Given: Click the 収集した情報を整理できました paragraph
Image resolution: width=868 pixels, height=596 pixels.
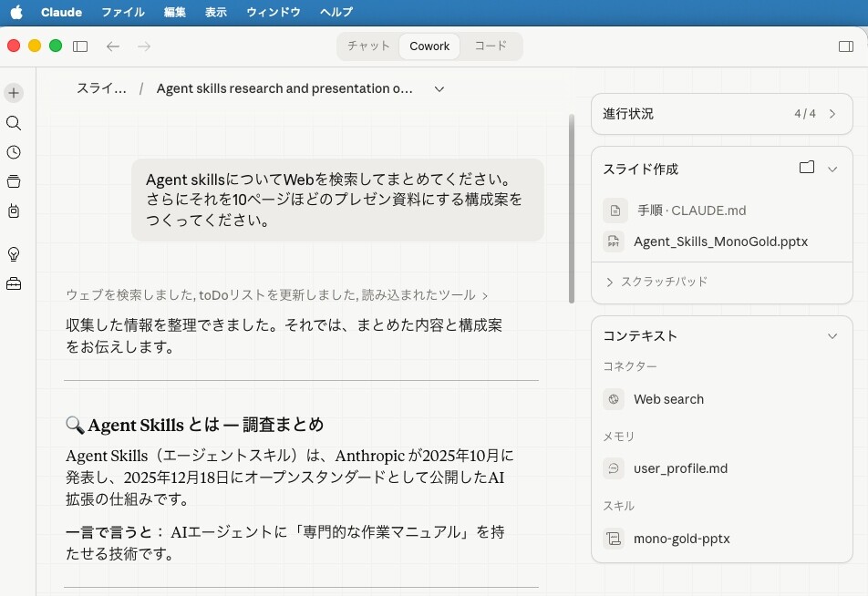Looking at the screenshot, I should 284,336.
